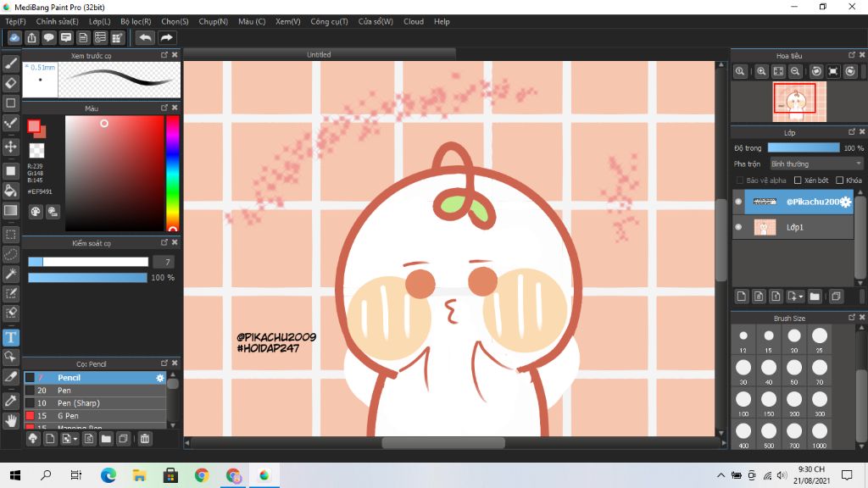Click the Undo arrow in toolbar

pyautogui.click(x=145, y=37)
